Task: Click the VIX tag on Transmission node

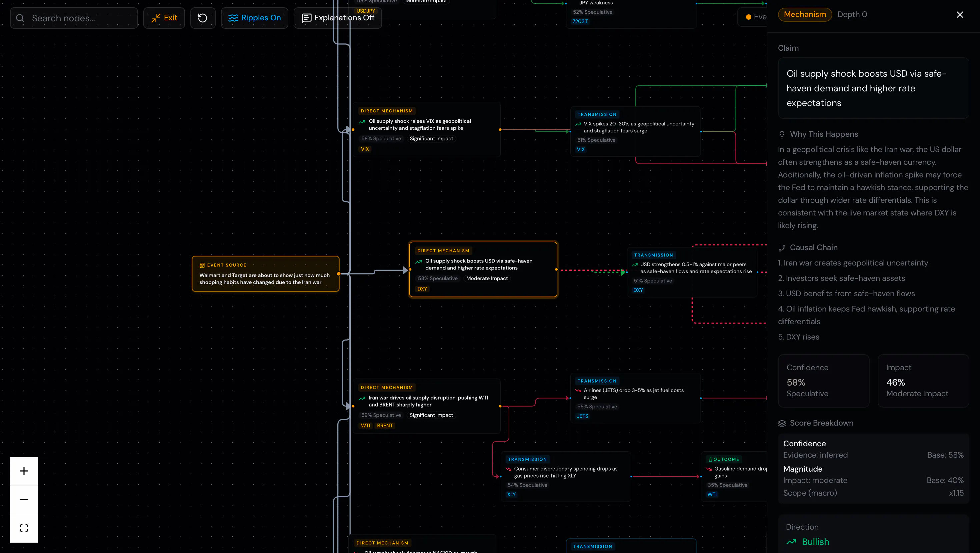Action: click(x=581, y=149)
